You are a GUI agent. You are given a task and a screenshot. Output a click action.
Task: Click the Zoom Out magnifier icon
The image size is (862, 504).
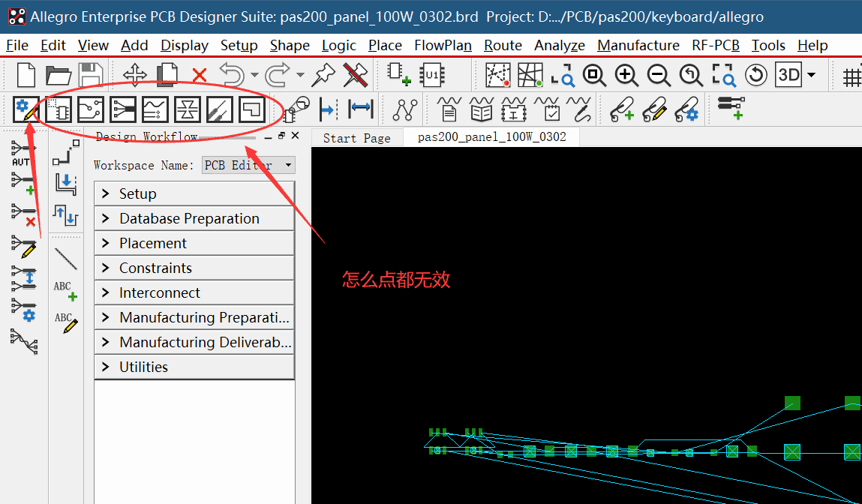click(x=659, y=75)
